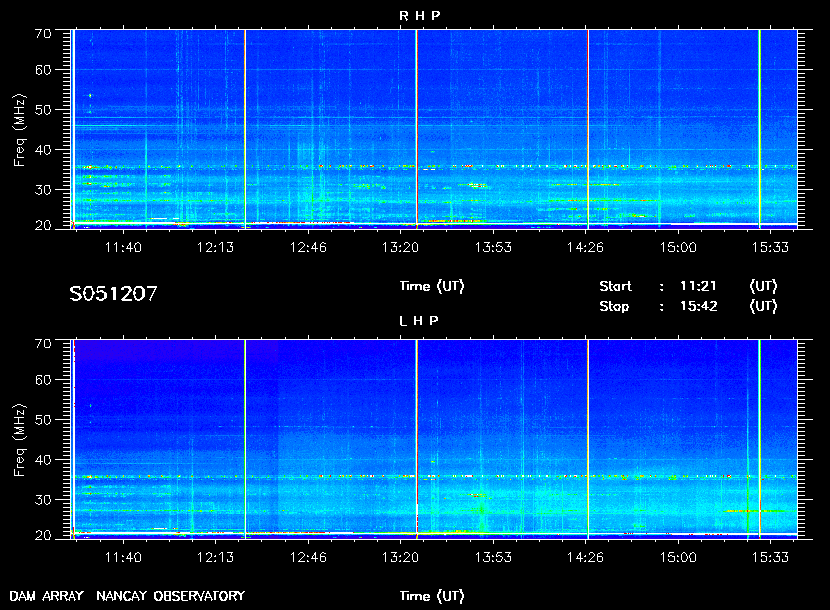Click the Stop label
This screenshot has width=830, height=610.
coord(614,306)
